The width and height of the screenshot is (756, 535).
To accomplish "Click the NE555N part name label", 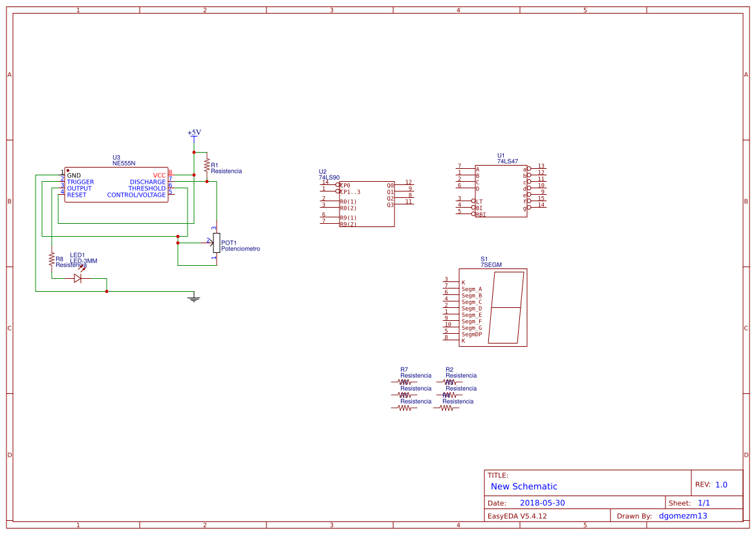I will (124, 164).
